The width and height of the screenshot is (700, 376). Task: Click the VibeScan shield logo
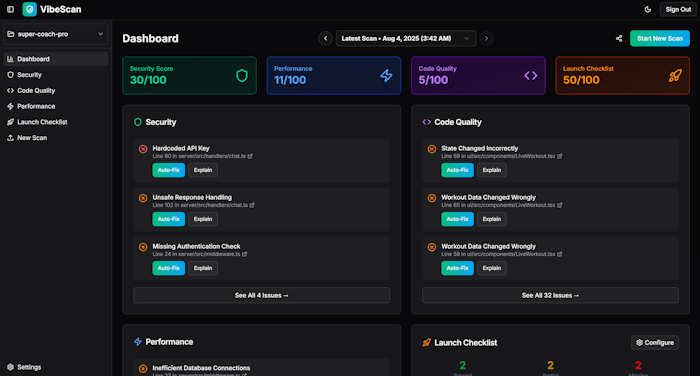point(29,9)
